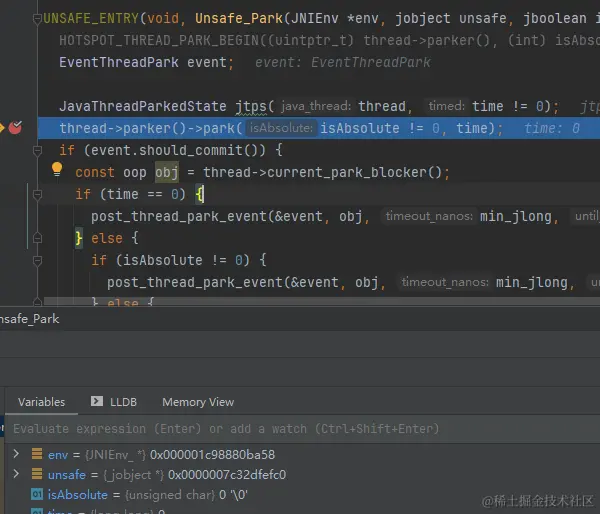Click the LLDB tab console icon
This screenshot has height=514, width=600.
97,401
